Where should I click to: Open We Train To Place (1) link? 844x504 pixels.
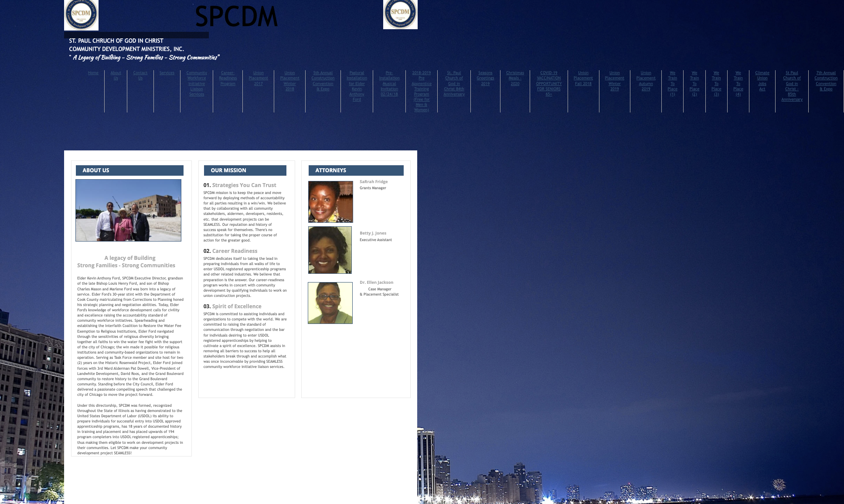[x=673, y=83]
